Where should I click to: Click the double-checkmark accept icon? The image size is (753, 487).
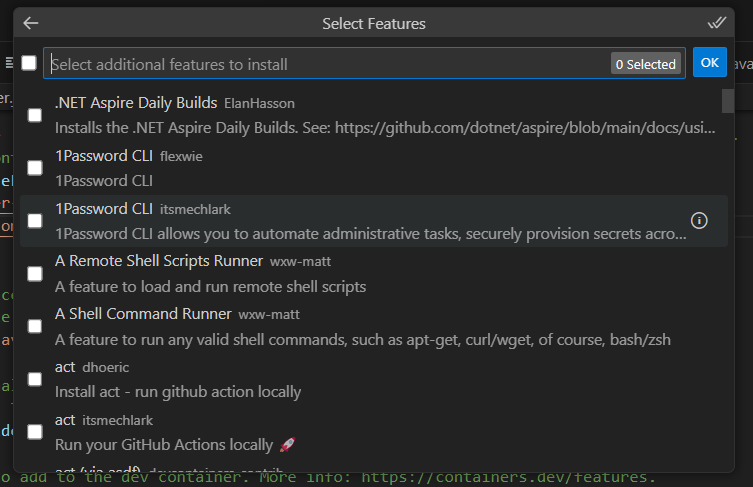point(716,23)
